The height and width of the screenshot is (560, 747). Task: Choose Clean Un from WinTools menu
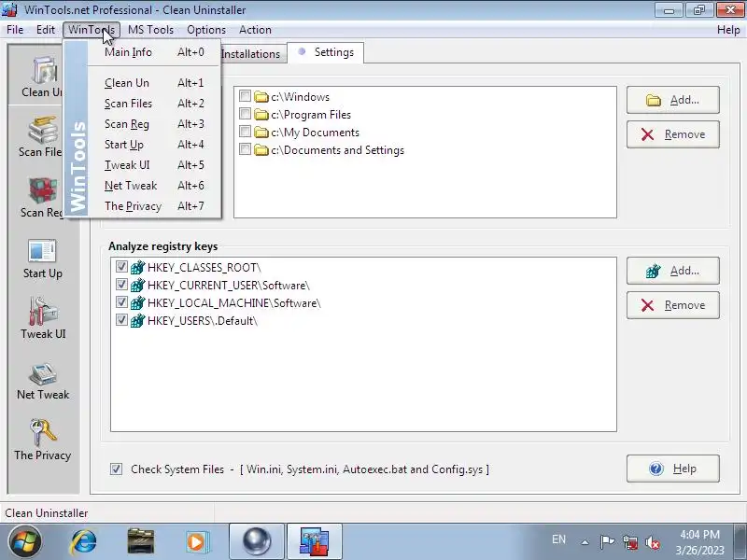[154, 83]
